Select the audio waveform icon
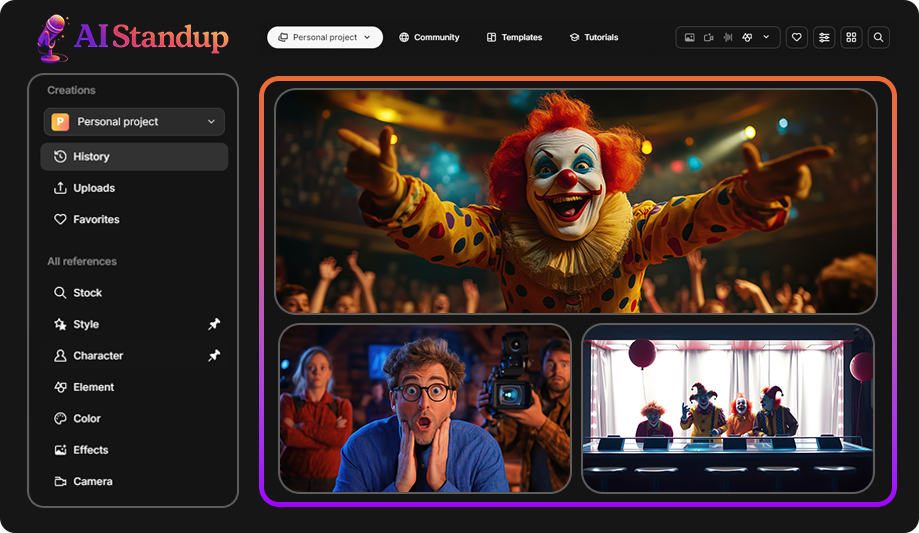919x533 pixels. (x=728, y=37)
